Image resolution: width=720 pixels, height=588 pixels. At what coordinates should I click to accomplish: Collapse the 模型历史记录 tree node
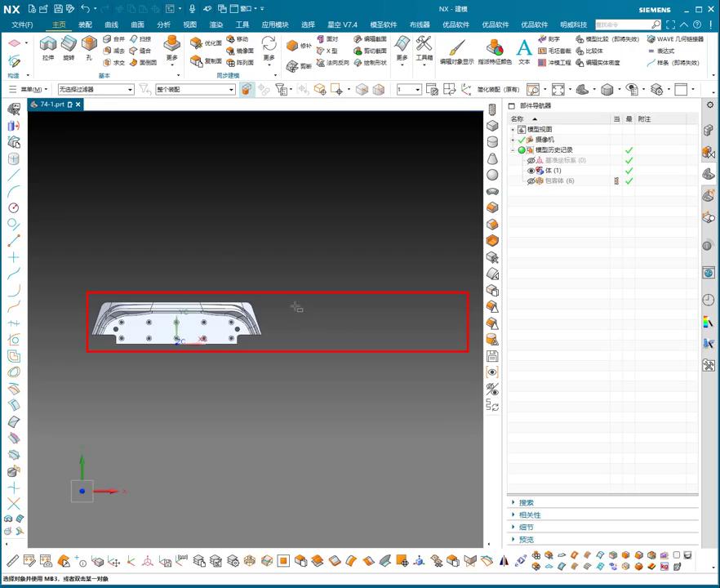click(513, 150)
